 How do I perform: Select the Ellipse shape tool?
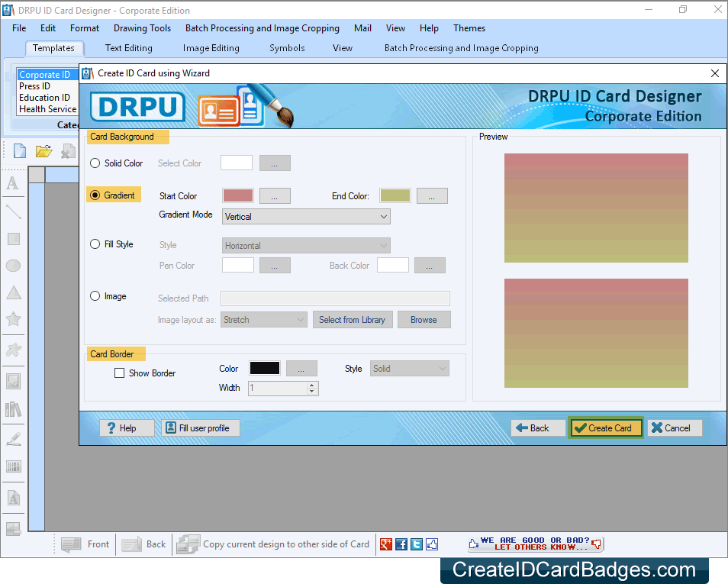coord(14,266)
